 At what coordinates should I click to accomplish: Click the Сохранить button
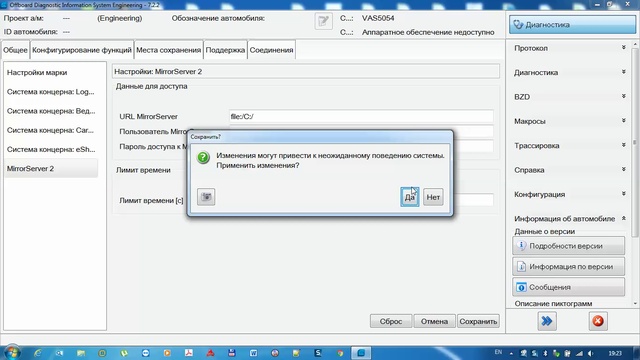pos(478,321)
